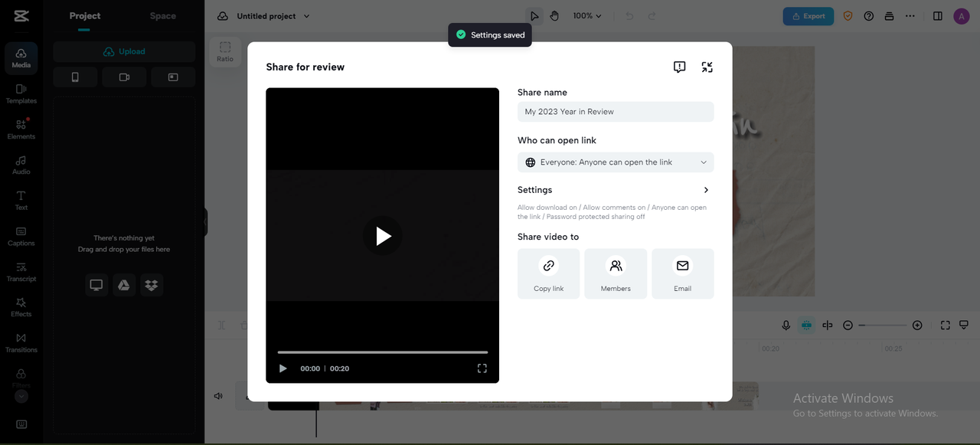This screenshot has width=980, height=445.
Task: Open the 100% zoom dropdown
Action: pos(587,16)
